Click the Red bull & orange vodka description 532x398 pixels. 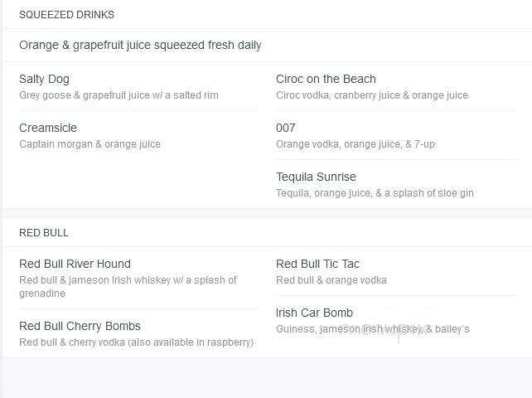click(x=331, y=279)
